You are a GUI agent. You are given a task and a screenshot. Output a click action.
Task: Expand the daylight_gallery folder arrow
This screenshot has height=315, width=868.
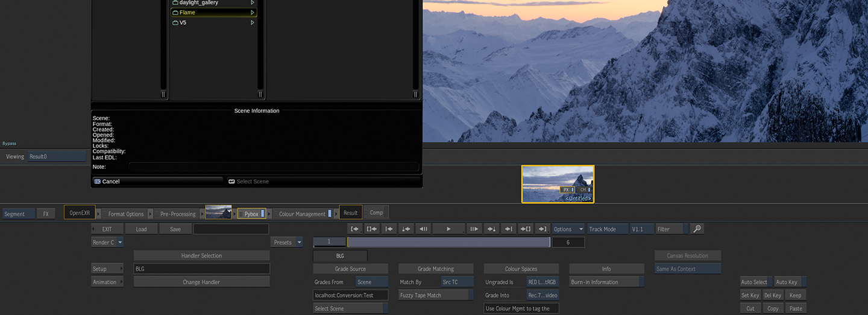[253, 3]
